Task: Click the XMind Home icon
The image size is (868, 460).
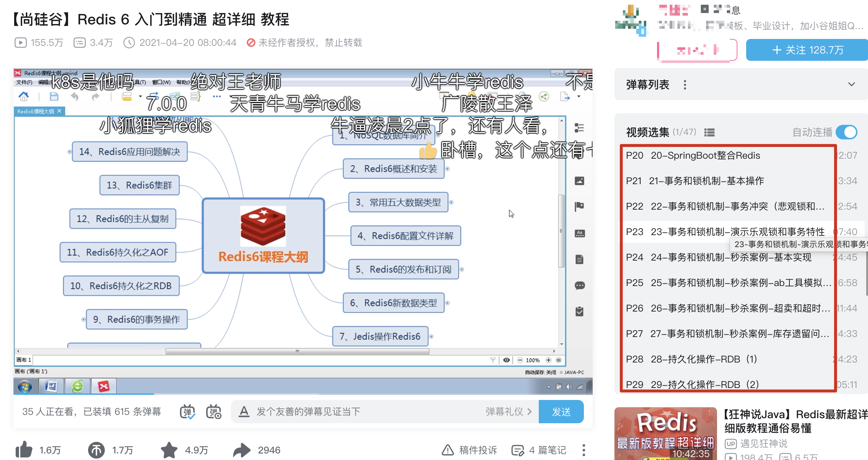Action: [24, 97]
